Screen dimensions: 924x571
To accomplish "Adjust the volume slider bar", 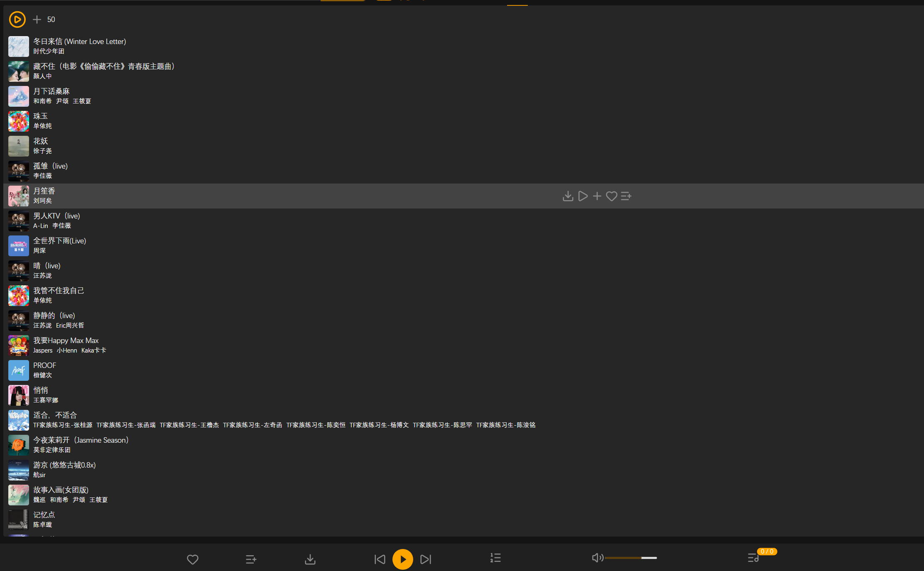I will [x=630, y=558].
